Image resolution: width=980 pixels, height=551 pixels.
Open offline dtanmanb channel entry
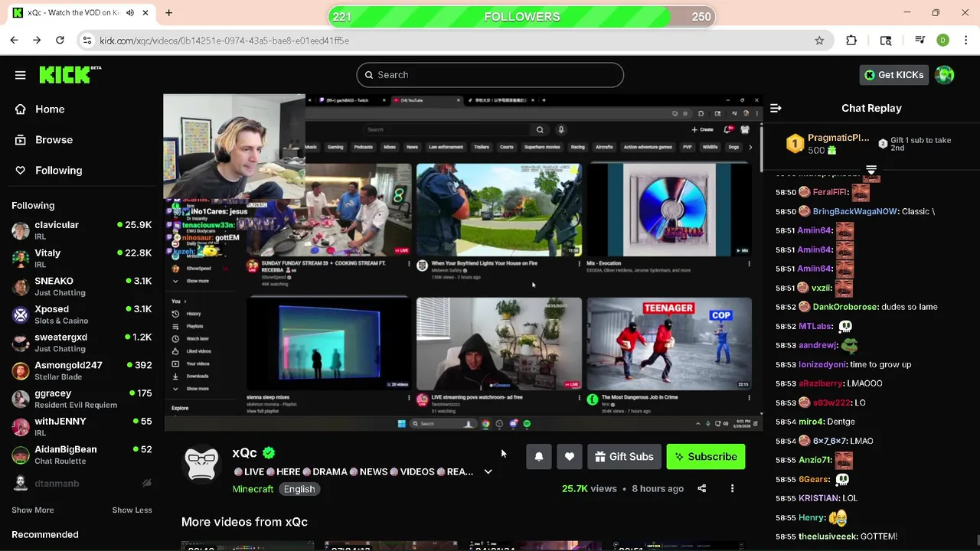[x=81, y=484]
